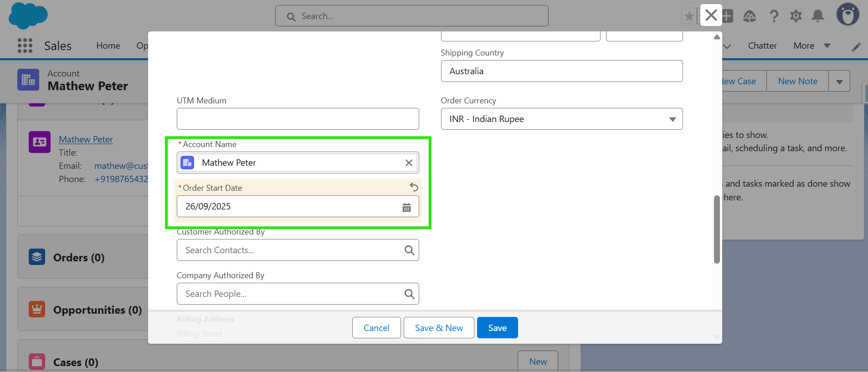Click the Search Contacts lookup field
This screenshot has height=372, width=868.
click(x=292, y=250)
